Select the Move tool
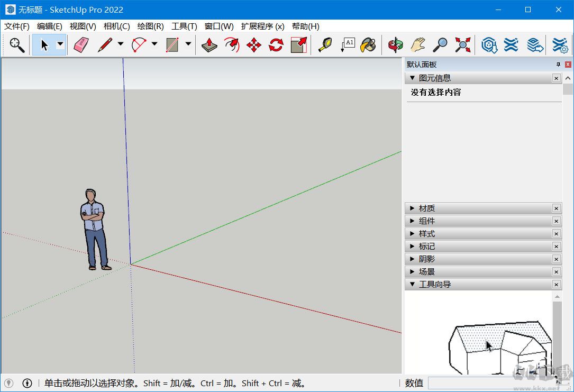574x392 pixels. point(253,45)
